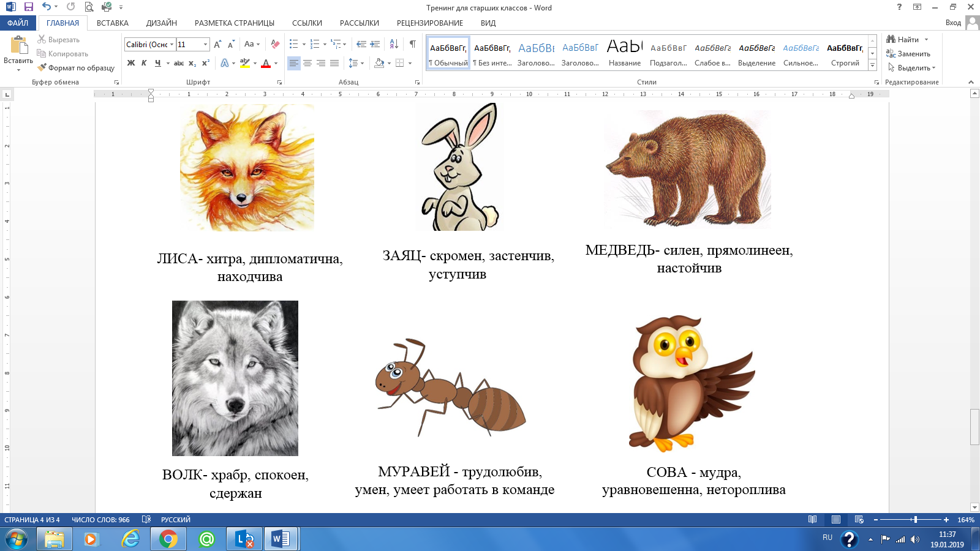
Task: Click the wolf picture in the document
Action: click(x=235, y=378)
